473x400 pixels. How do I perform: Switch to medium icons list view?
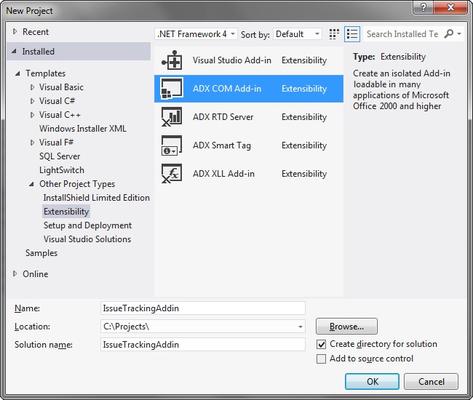tap(352, 34)
